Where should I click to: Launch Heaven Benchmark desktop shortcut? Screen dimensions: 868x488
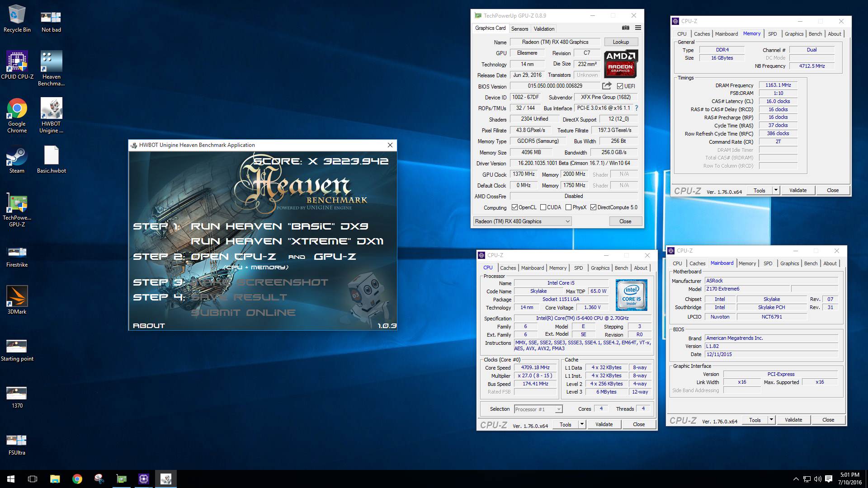[51, 68]
